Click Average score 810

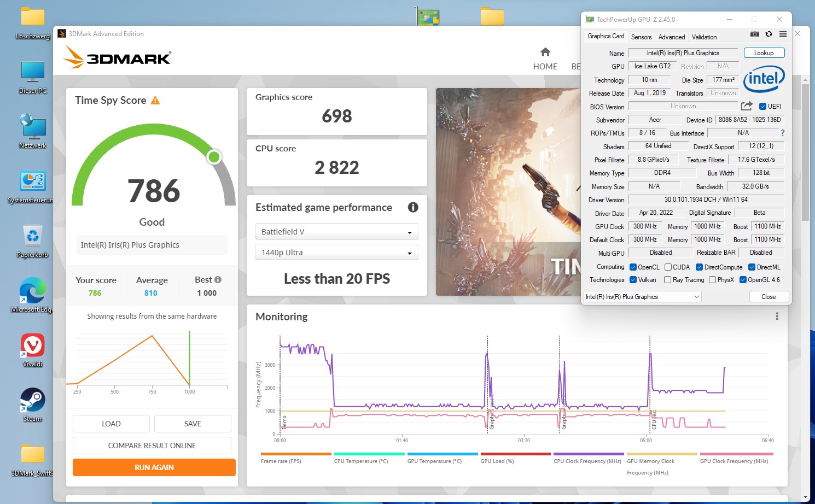click(151, 293)
